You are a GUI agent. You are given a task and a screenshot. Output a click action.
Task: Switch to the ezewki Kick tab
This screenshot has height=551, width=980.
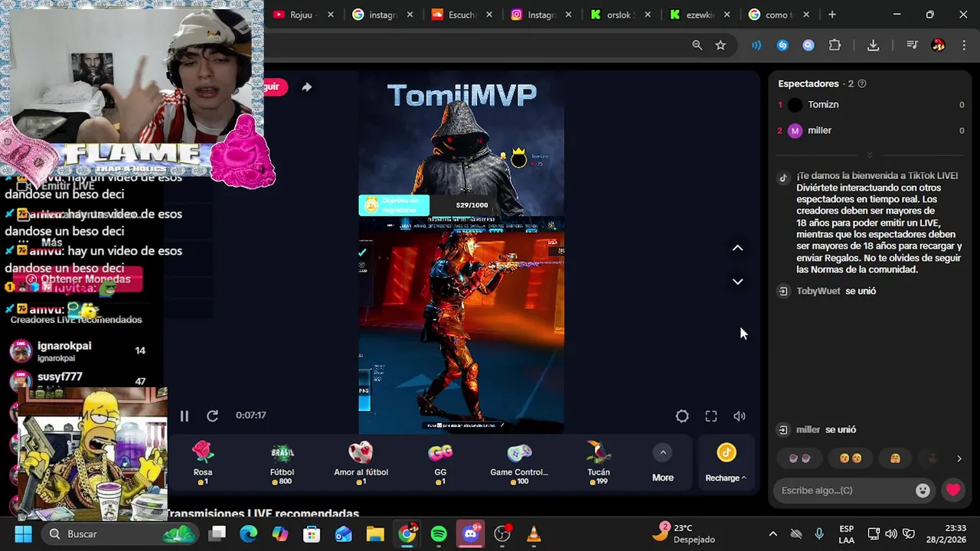click(x=698, y=15)
